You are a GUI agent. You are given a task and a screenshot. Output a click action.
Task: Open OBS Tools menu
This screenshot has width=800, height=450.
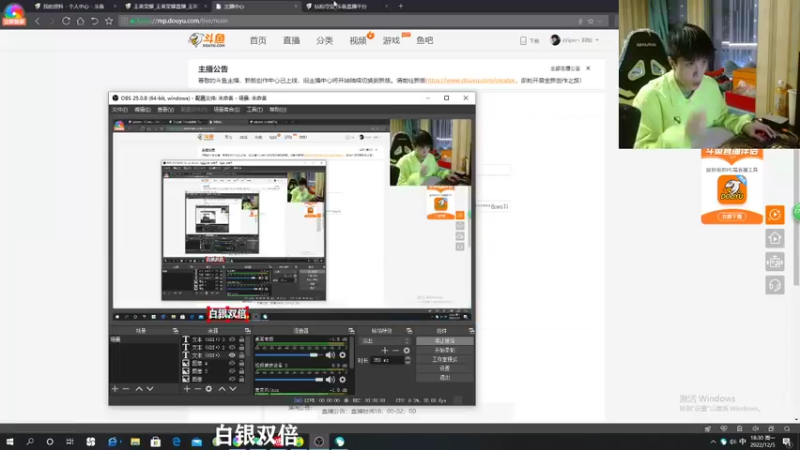coord(255,110)
